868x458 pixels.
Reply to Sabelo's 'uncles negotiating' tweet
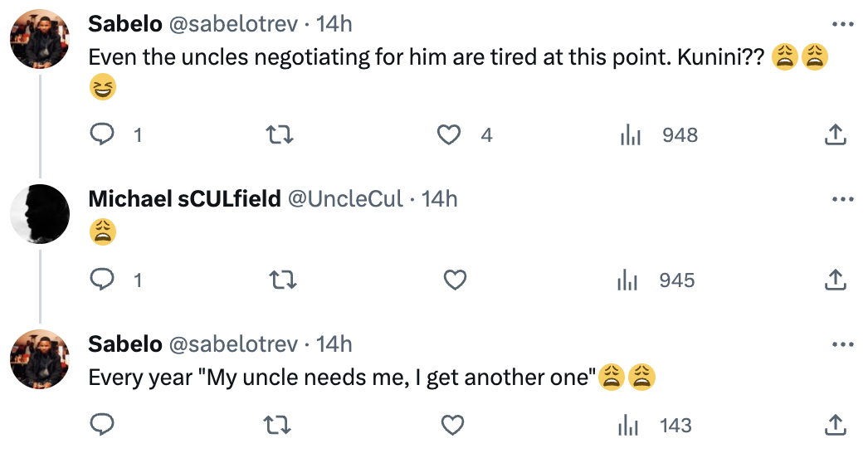102,134
